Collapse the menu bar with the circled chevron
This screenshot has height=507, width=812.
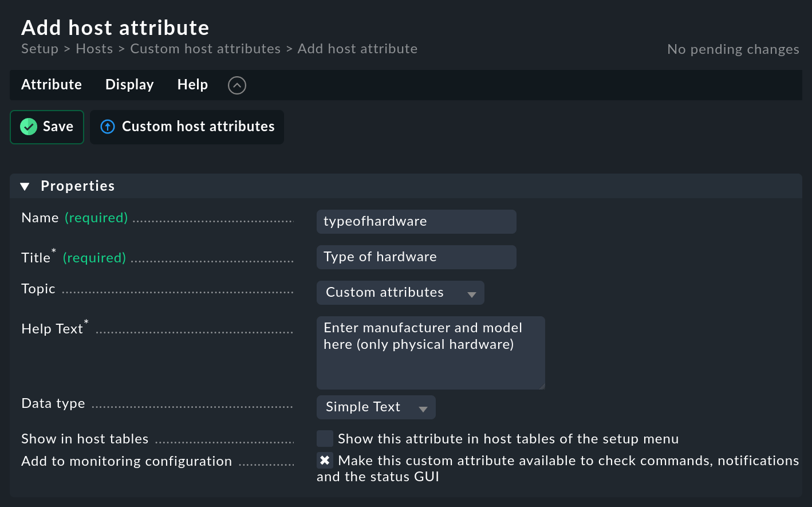click(237, 85)
